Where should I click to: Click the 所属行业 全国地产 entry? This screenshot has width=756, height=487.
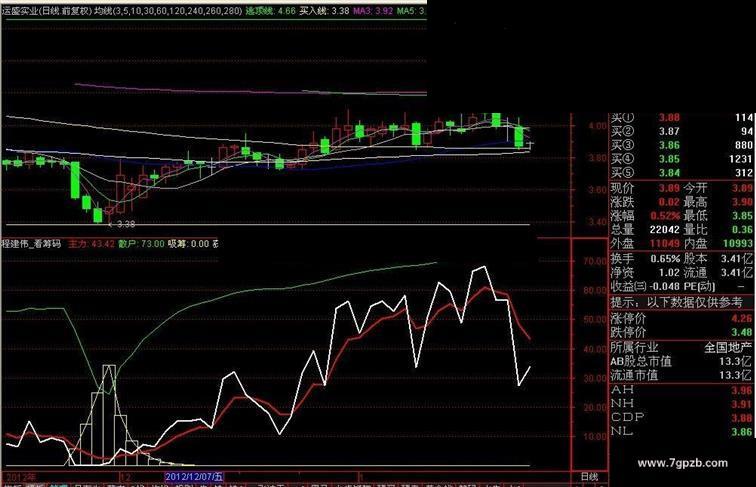click(x=681, y=347)
